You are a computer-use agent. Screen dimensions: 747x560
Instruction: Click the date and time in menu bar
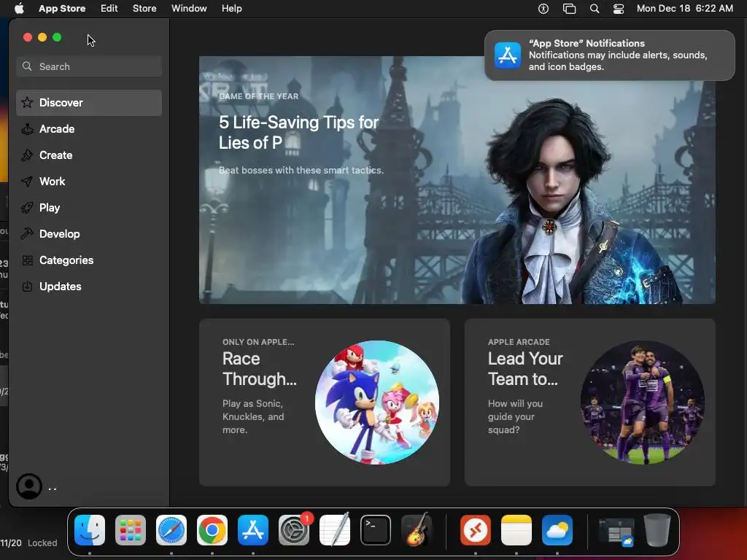point(684,9)
